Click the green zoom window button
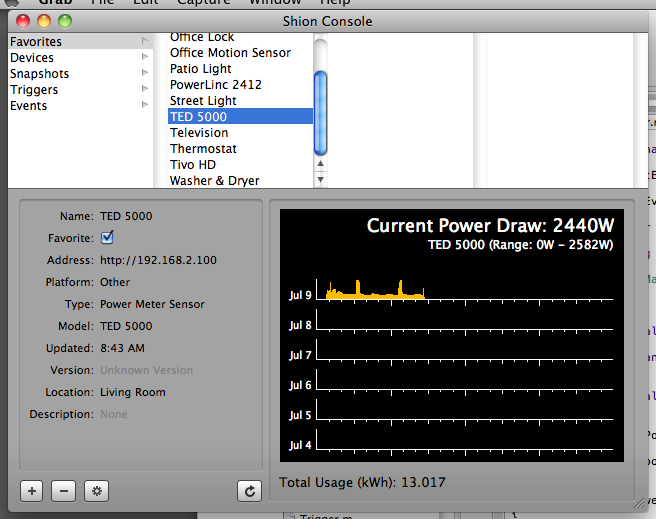Image resolution: width=656 pixels, height=519 pixels. (65, 21)
